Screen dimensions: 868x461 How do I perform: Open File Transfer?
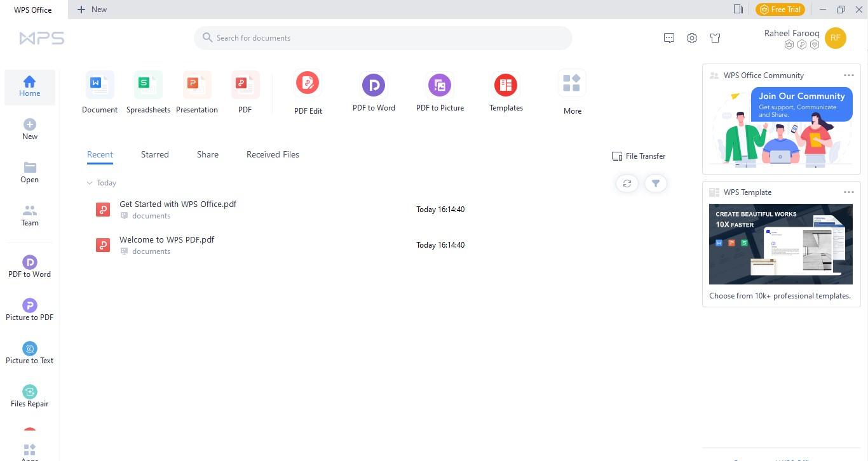click(x=638, y=156)
